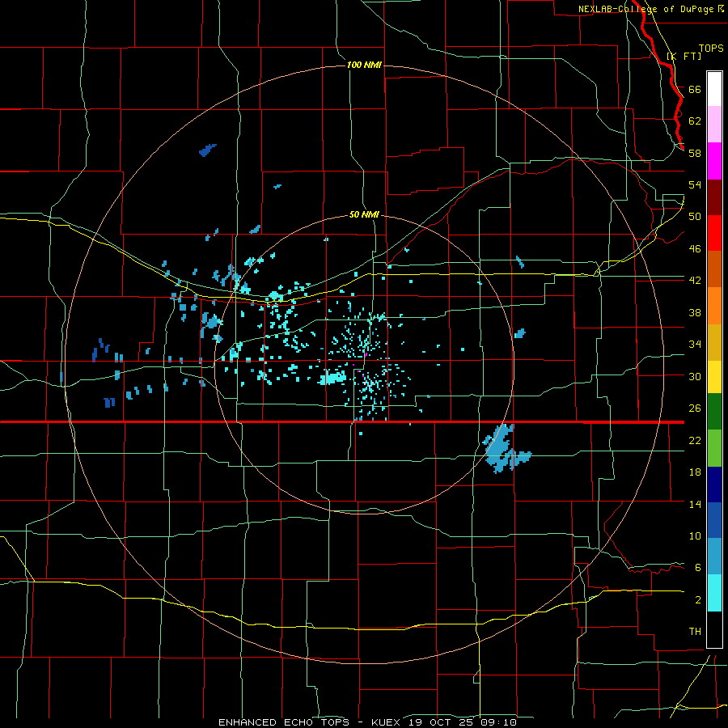Click the "66" legend value

695,89
